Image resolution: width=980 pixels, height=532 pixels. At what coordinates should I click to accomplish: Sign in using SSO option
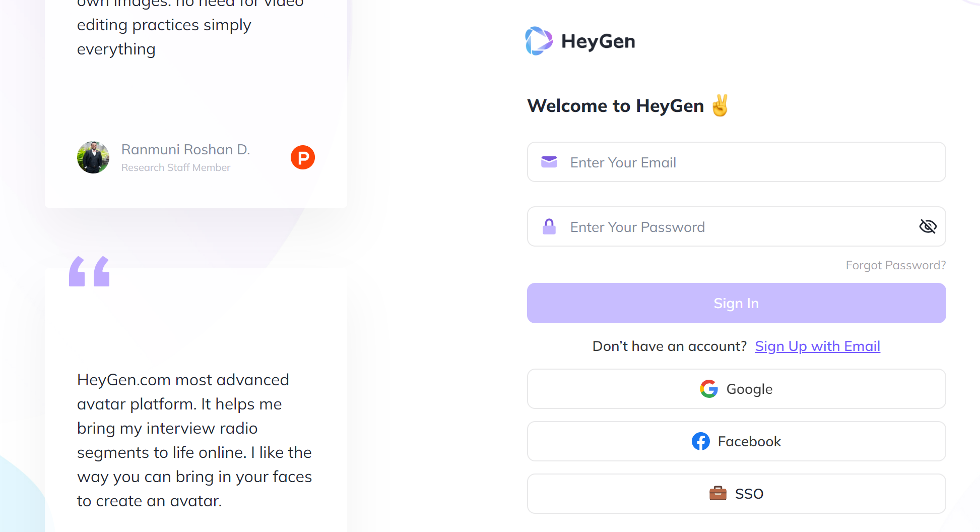point(736,494)
